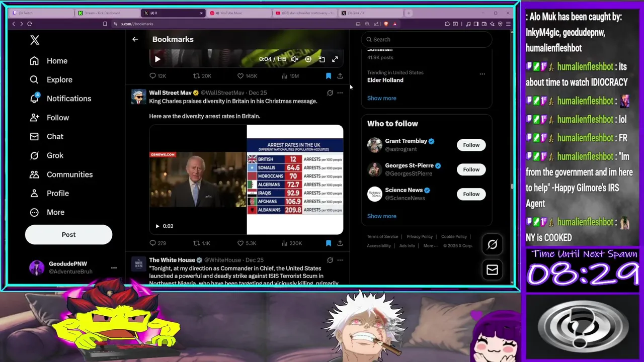This screenshot has height=362, width=644.
Task: Open GeodudePNW account options menu
Action: click(114, 267)
